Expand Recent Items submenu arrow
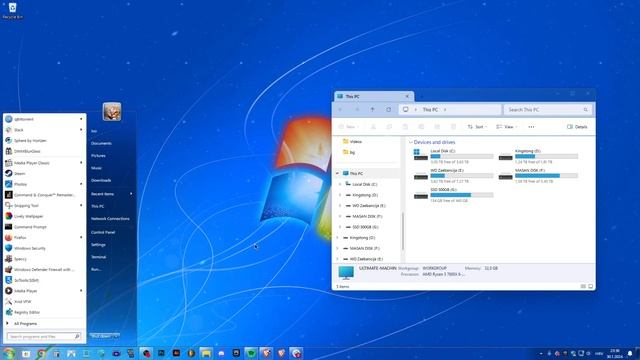This screenshot has width=640, height=360. tap(131, 194)
